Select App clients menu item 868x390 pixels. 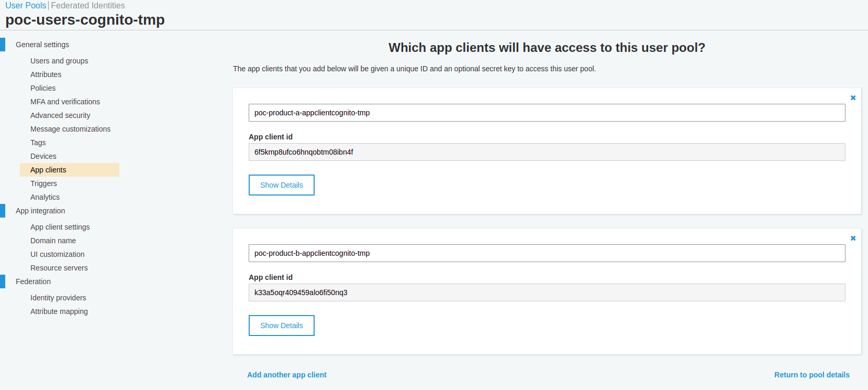tap(70, 170)
